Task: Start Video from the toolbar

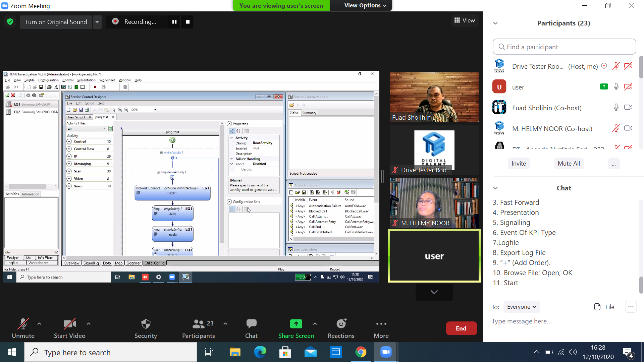Action: point(69,324)
